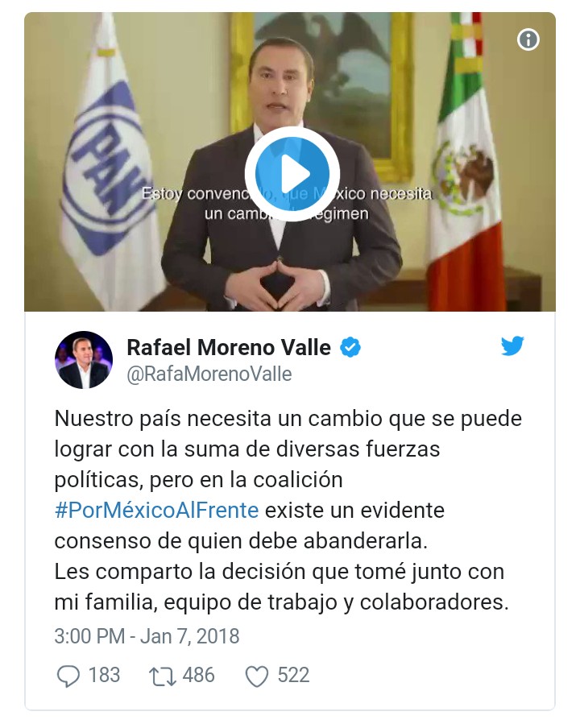This screenshot has height=728, width=580.
Task: Click the verified badge checkmark
Action: (350, 347)
